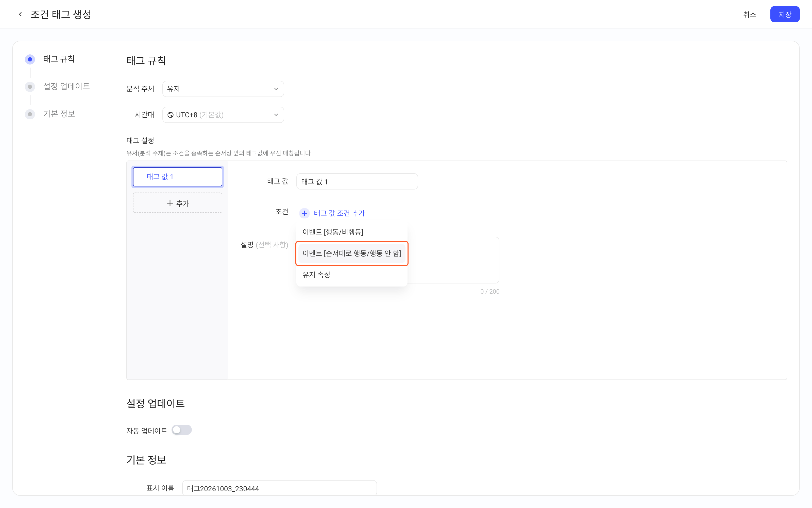Viewport: 812px width, 508px height.
Task: Click the 0 / 200 character counter
Action: [489, 292]
